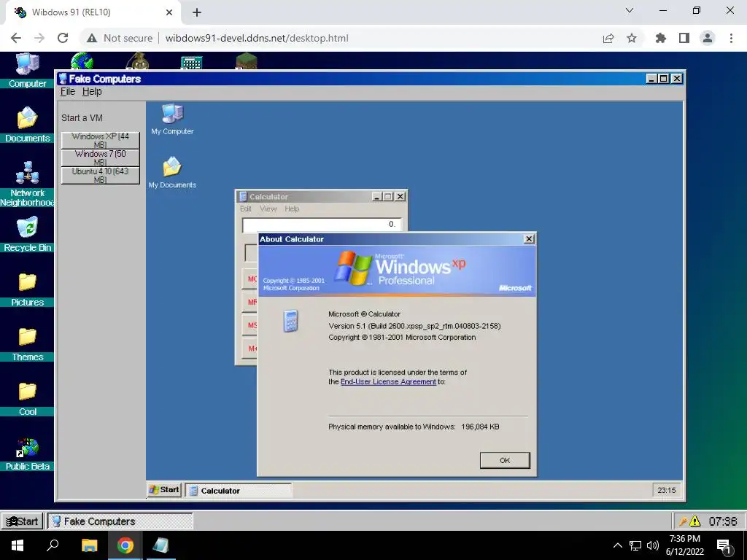Click the yellow warning icon in Wibdows tray

(x=695, y=521)
